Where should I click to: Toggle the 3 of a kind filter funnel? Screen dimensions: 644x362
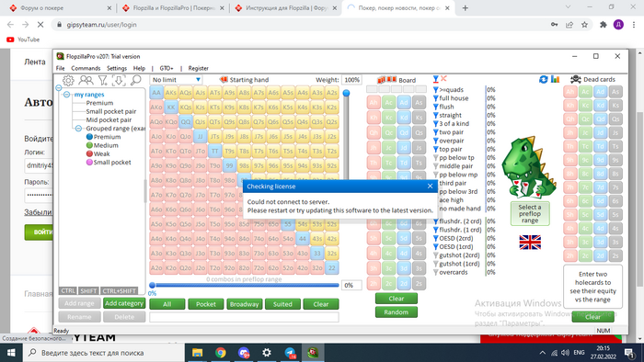[x=436, y=124]
